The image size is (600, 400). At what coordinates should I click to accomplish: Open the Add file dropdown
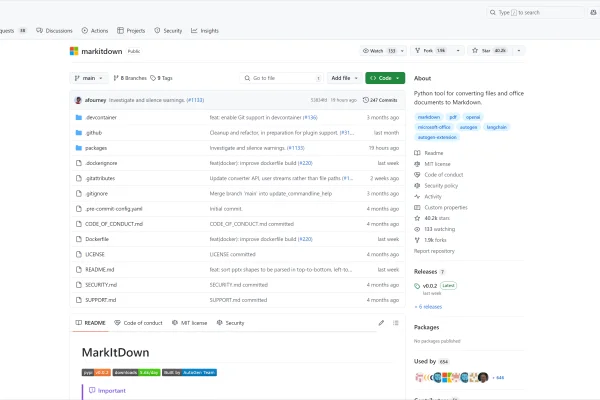click(x=344, y=78)
